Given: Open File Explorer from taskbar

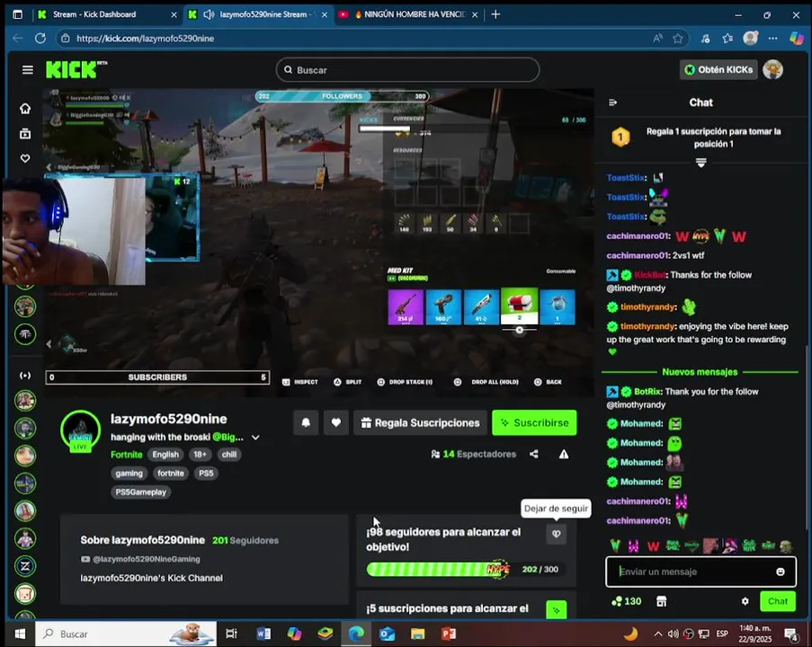Looking at the screenshot, I should [x=417, y=634].
